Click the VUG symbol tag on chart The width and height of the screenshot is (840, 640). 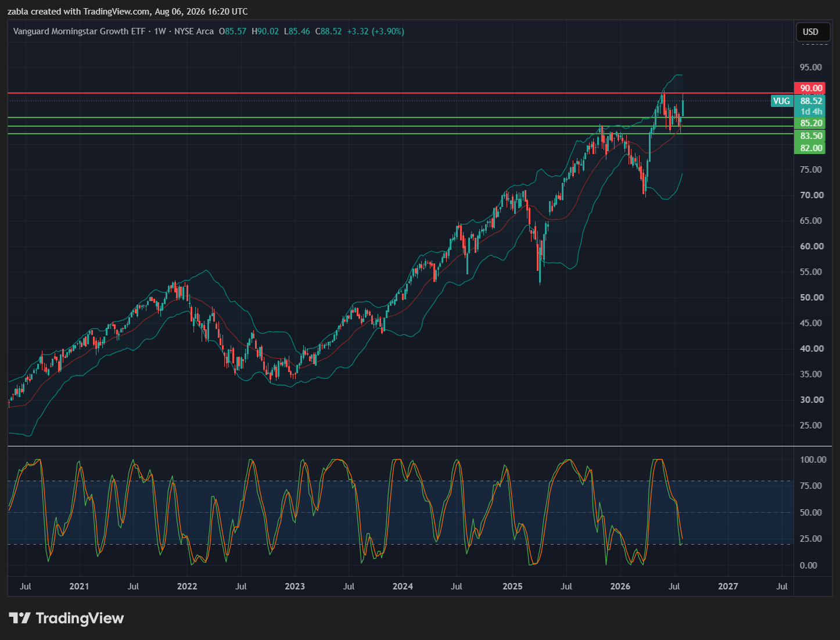click(781, 101)
